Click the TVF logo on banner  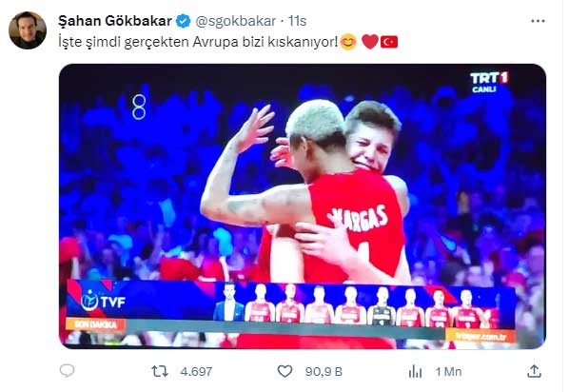tap(103, 302)
